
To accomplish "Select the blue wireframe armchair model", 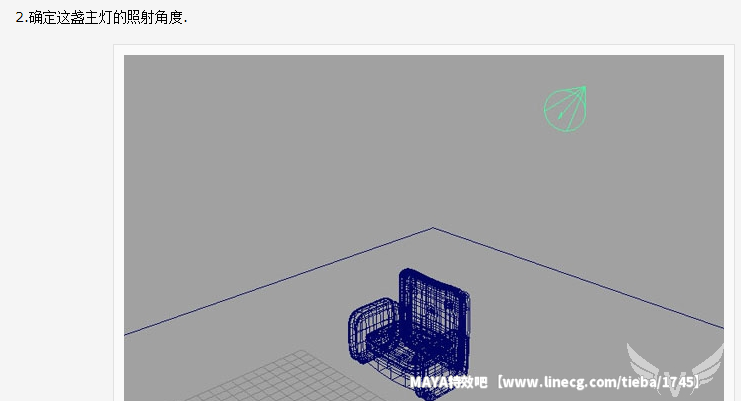I will coord(410,333).
